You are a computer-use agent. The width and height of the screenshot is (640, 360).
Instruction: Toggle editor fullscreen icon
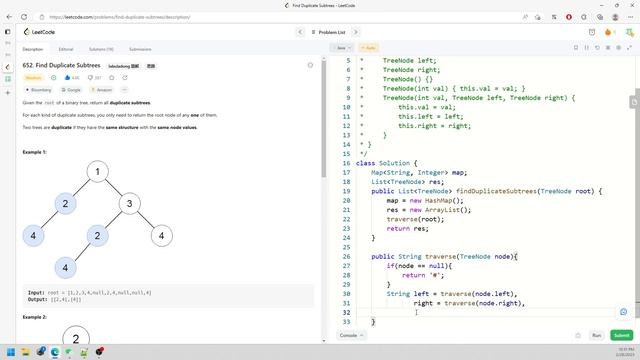point(629,48)
